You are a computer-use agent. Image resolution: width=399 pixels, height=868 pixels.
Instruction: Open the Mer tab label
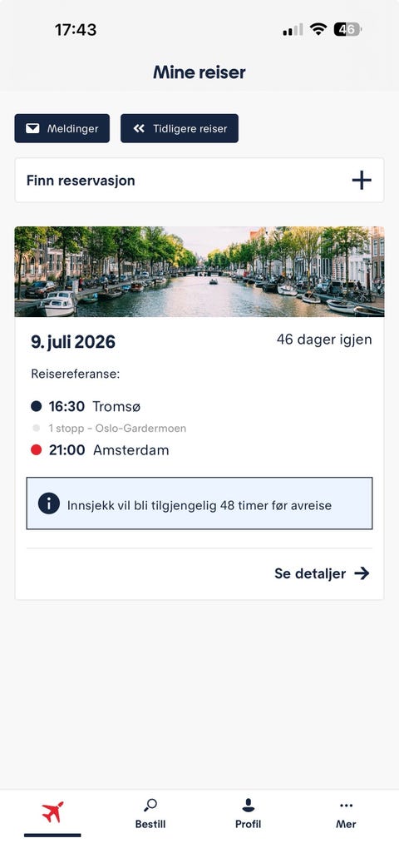click(x=346, y=824)
